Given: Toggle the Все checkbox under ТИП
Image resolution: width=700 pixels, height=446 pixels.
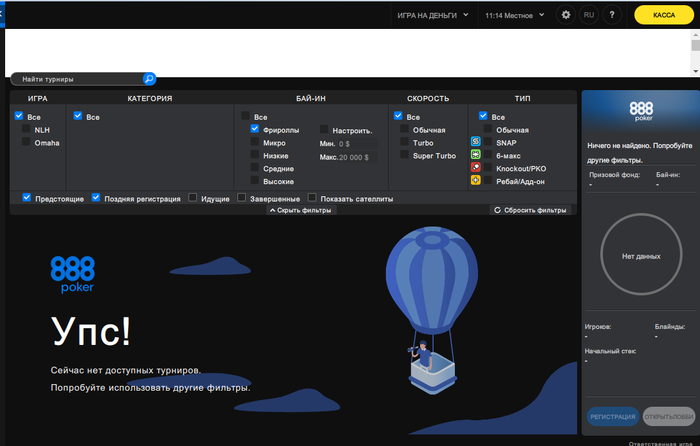Looking at the screenshot, I should coord(483,116).
